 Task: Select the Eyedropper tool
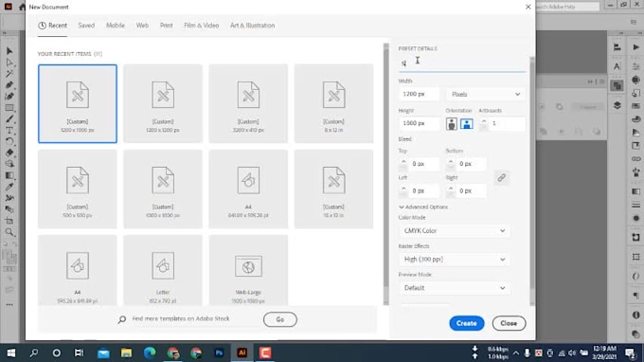(9, 187)
